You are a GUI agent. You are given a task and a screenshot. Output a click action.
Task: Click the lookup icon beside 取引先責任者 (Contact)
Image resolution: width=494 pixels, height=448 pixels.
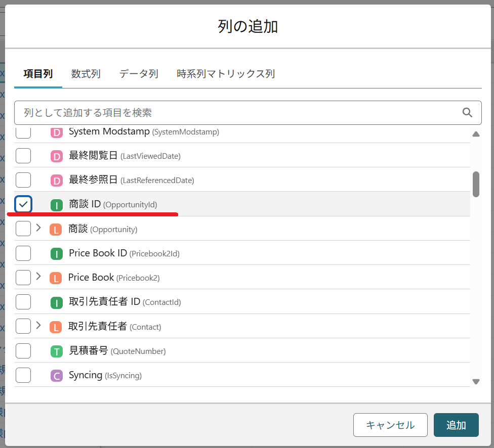point(56,327)
